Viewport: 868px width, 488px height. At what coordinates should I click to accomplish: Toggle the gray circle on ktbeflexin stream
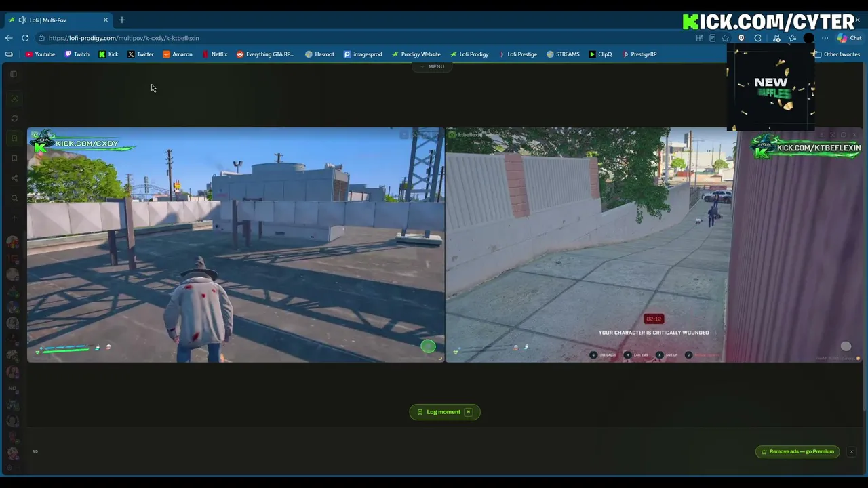click(846, 346)
